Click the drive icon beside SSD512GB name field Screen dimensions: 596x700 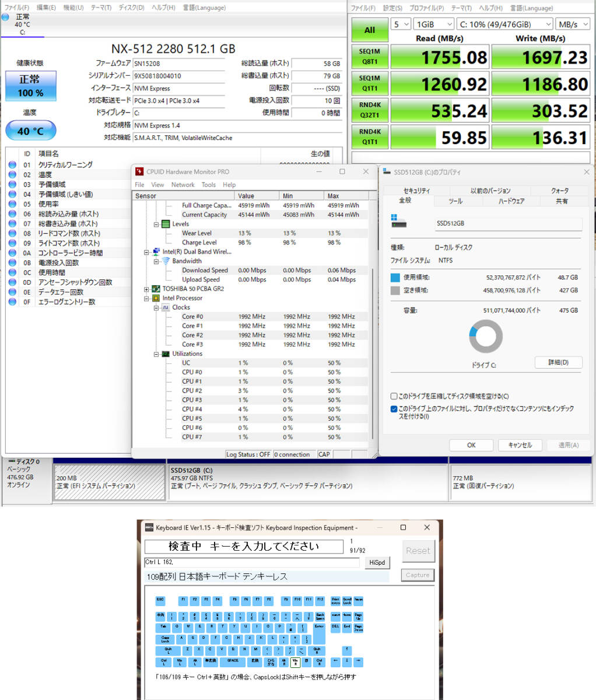[x=399, y=221]
